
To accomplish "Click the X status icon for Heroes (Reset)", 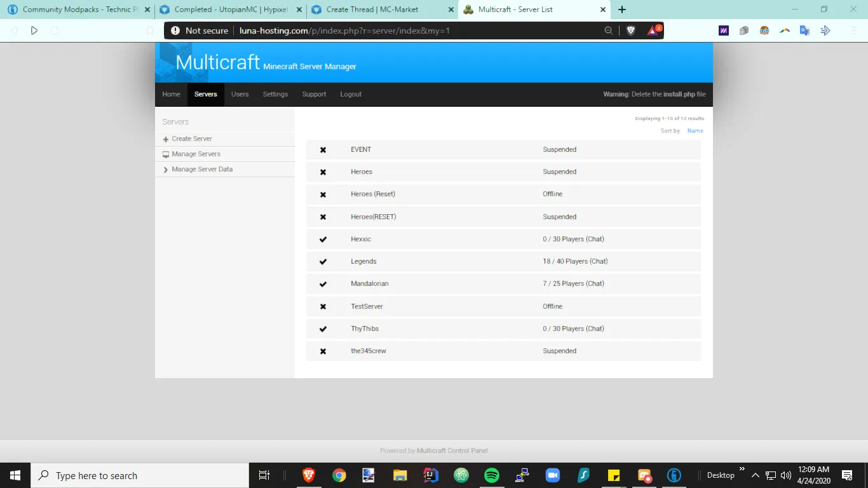I will point(323,194).
